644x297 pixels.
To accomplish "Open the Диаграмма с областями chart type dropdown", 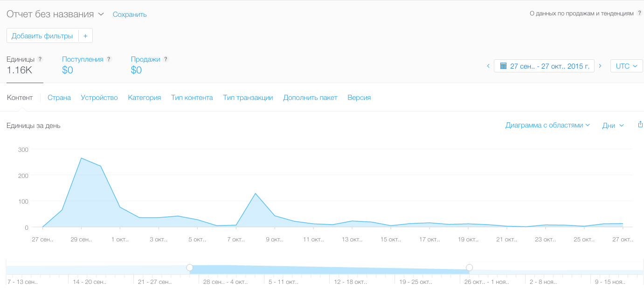I will (547, 125).
